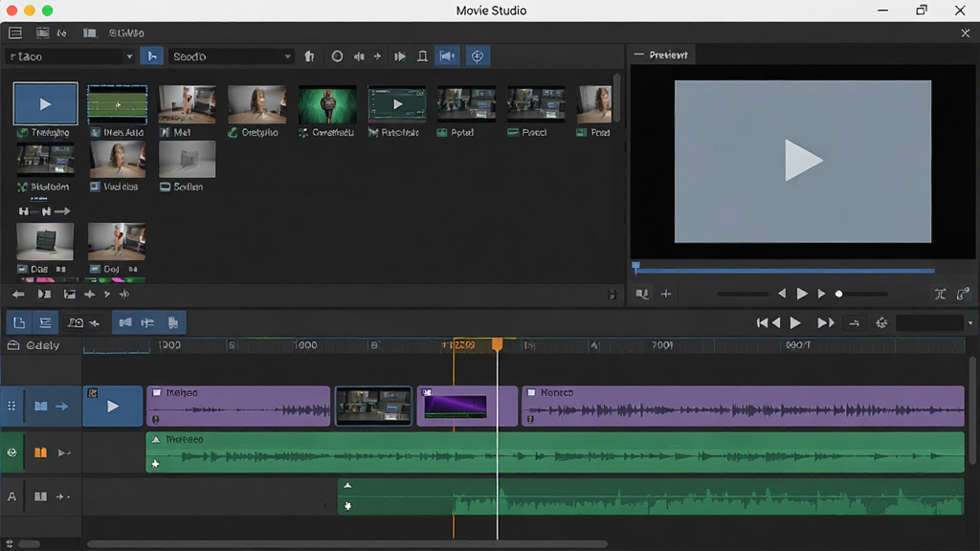Screen dimensions: 980x551
Task: Open the timeline settings gear icon
Action: [881, 322]
